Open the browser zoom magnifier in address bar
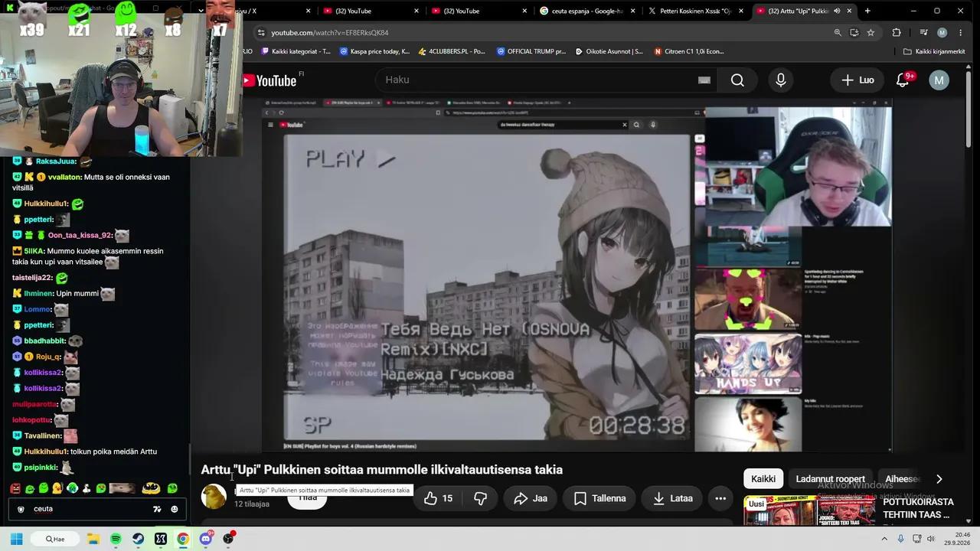This screenshot has height=551, width=980. click(838, 33)
